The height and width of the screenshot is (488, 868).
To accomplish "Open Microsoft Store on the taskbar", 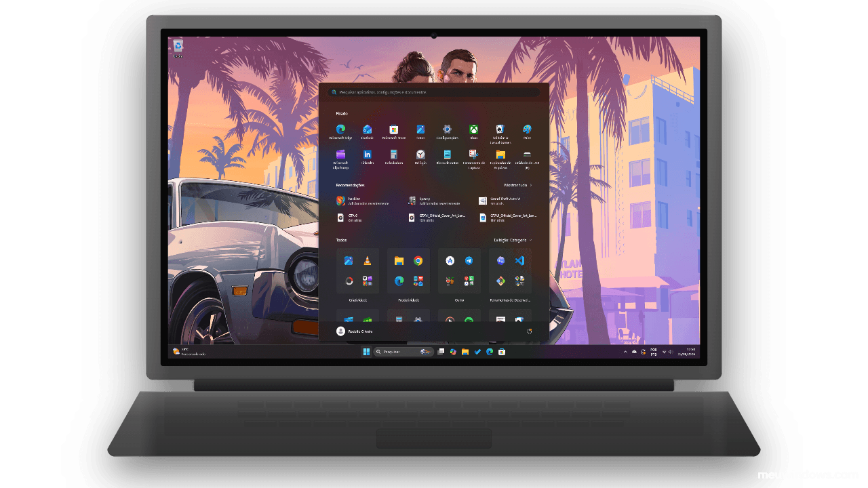I will pyautogui.click(x=502, y=351).
